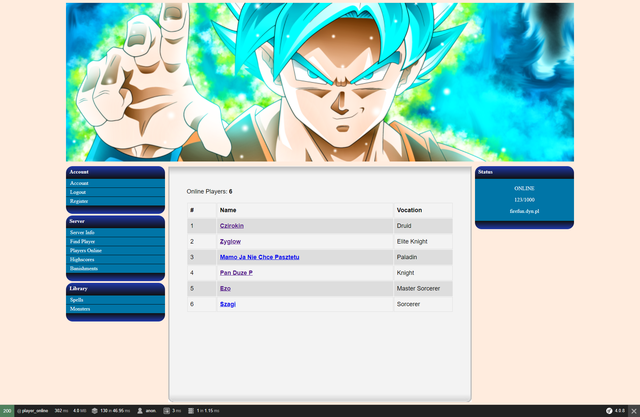The height and width of the screenshot is (417, 640).
Task: Click the Server panel header
Action: (116, 221)
